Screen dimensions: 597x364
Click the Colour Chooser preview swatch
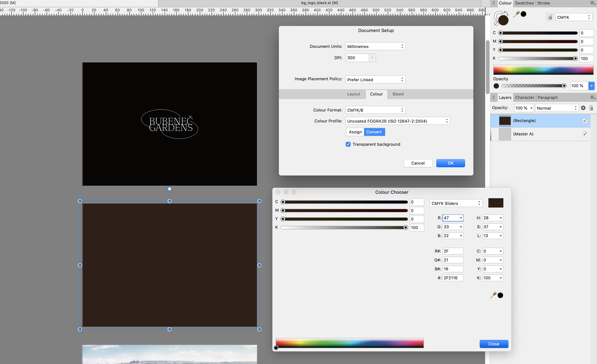click(x=496, y=203)
